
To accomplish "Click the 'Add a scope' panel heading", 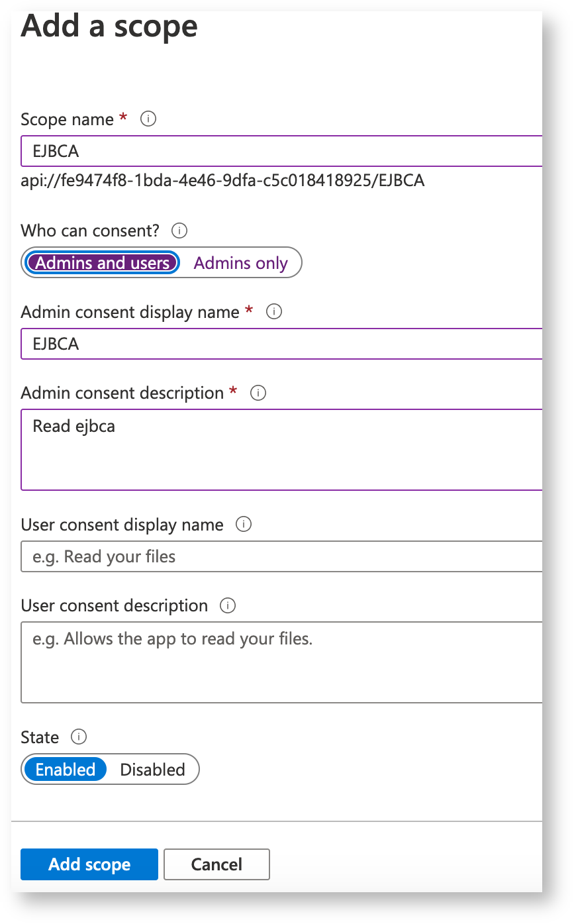I will pyautogui.click(x=109, y=26).
